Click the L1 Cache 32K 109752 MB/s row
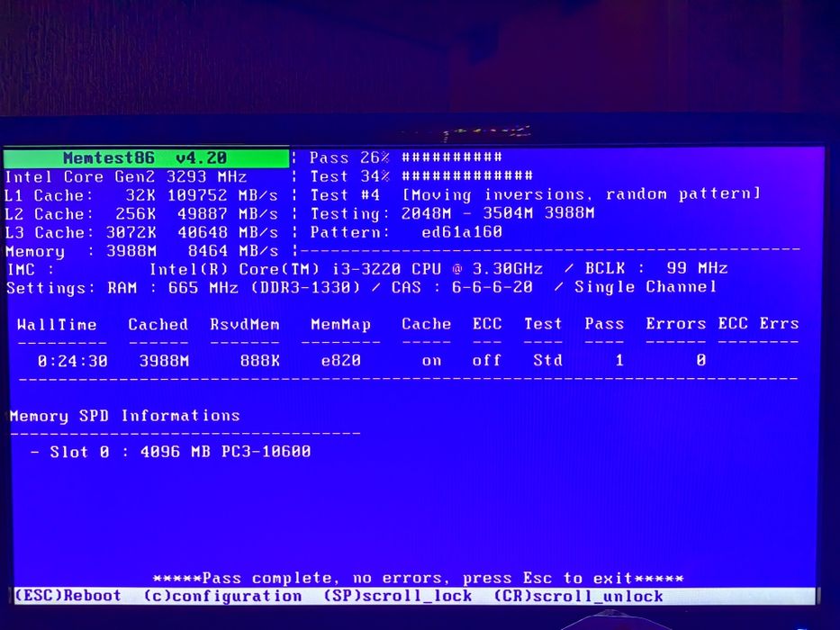The height and width of the screenshot is (630, 840). point(141,195)
